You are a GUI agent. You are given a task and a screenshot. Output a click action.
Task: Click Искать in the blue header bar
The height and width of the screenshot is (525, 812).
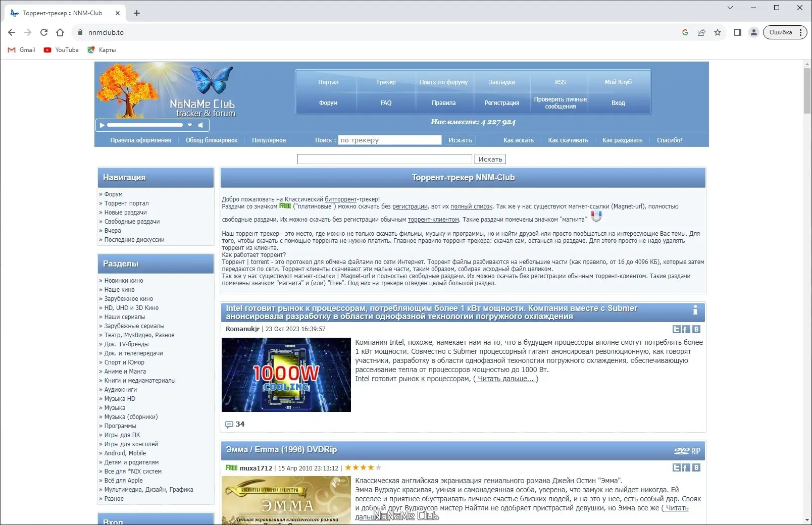[460, 140]
